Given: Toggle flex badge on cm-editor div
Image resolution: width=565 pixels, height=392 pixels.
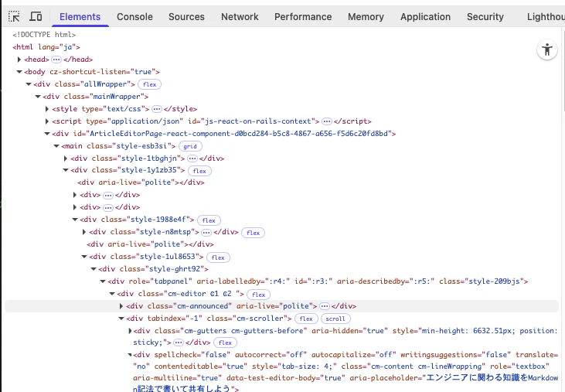Looking at the screenshot, I should click(x=259, y=295).
